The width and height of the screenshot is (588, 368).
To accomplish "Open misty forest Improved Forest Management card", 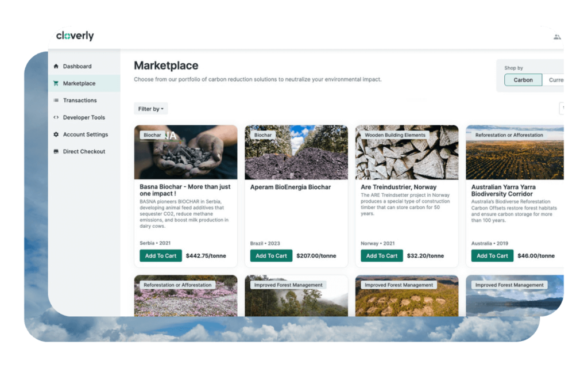I will (296, 296).
